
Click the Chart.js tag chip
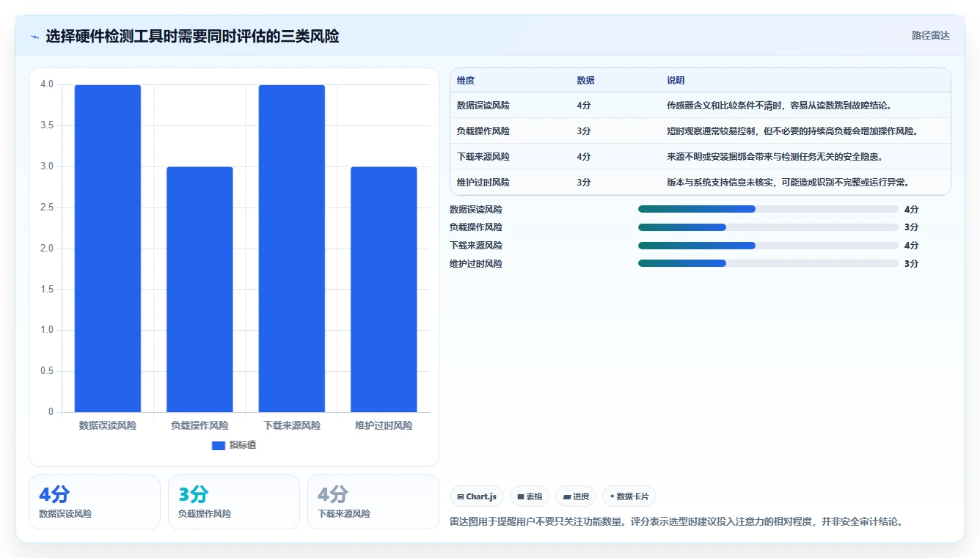477,496
